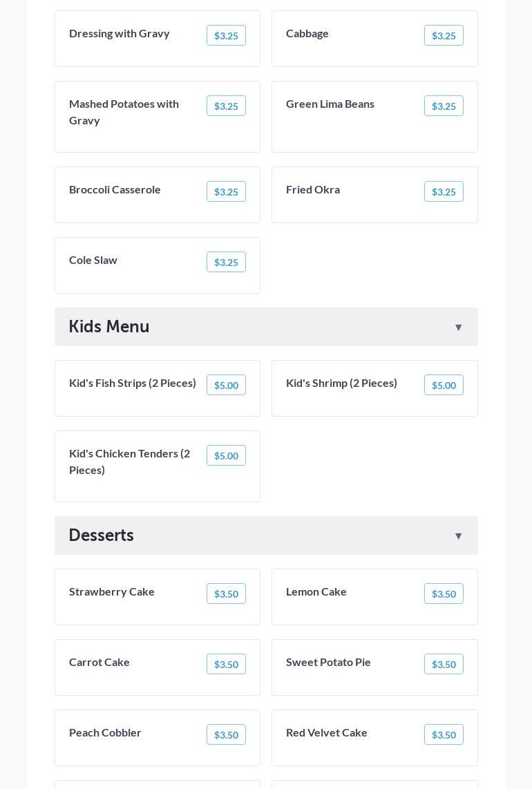Select the Peach Cobbler $3.50 button
Image resolution: width=532 pixels, height=789 pixels.
click(226, 735)
